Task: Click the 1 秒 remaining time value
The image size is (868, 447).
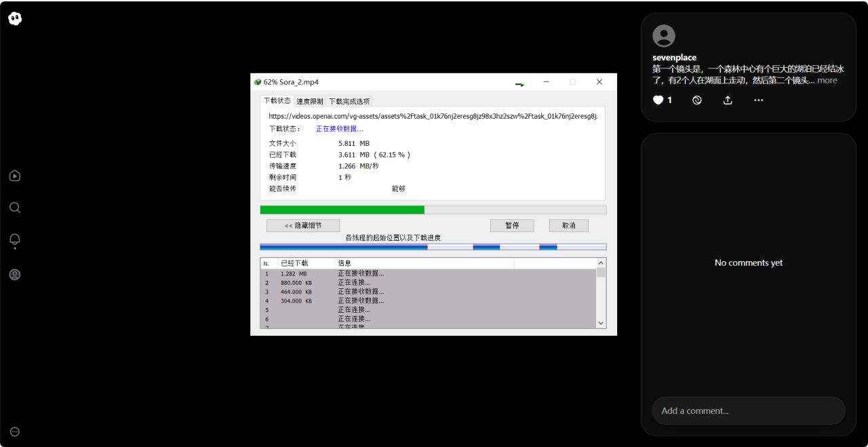Action: point(345,177)
